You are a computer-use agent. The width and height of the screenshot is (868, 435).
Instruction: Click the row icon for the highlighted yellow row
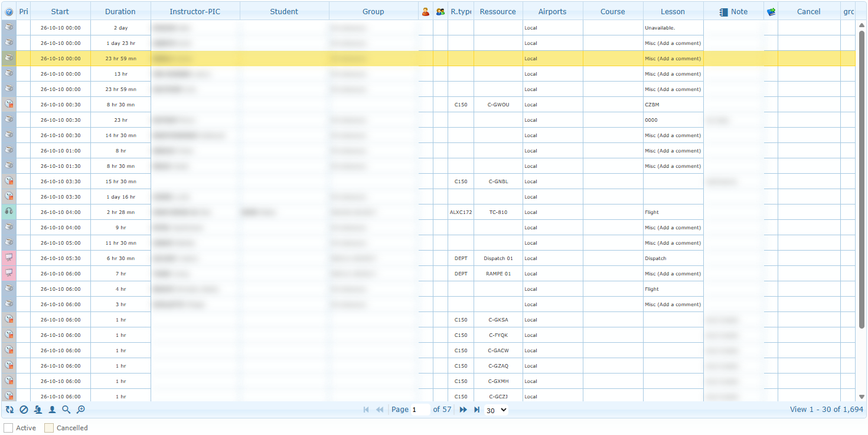click(9, 59)
